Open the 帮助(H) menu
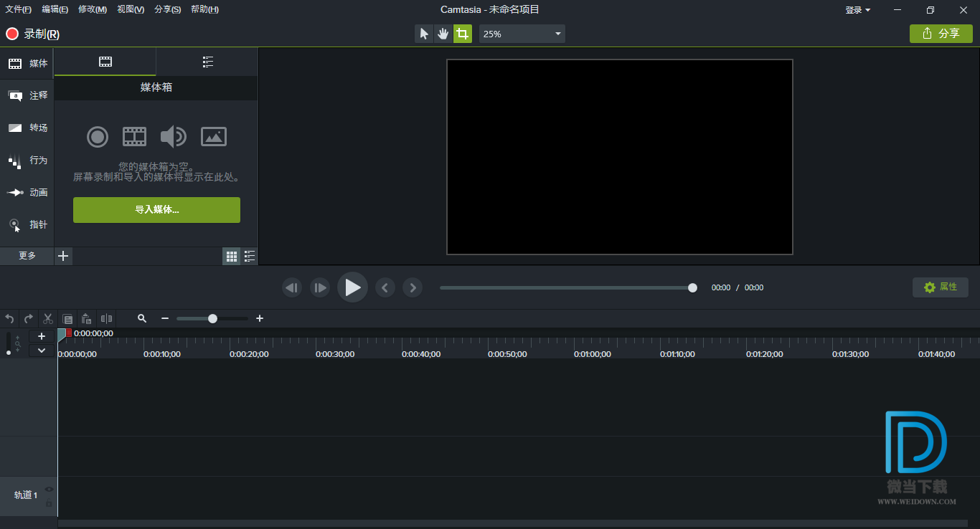 pyautogui.click(x=205, y=9)
